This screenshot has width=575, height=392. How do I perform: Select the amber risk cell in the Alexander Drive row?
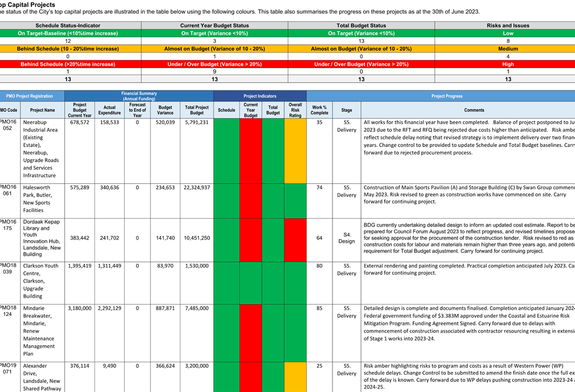[x=295, y=377]
